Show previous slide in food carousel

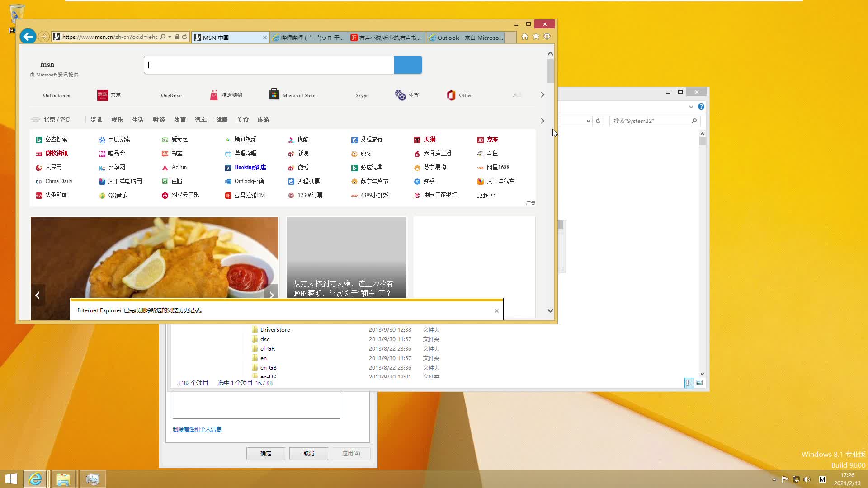(38, 296)
